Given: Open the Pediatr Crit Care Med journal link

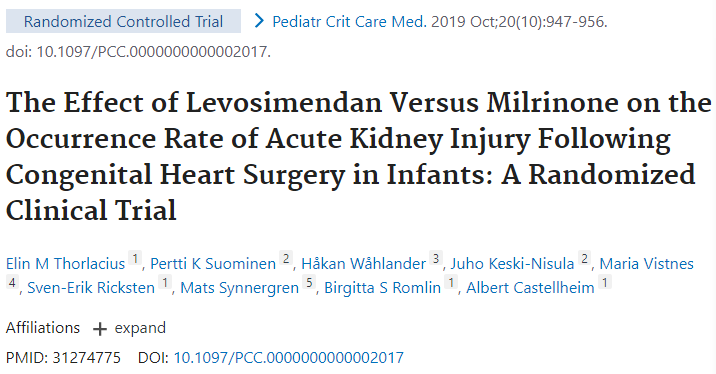Looking at the screenshot, I should pyautogui.click(x=349, y=21).
